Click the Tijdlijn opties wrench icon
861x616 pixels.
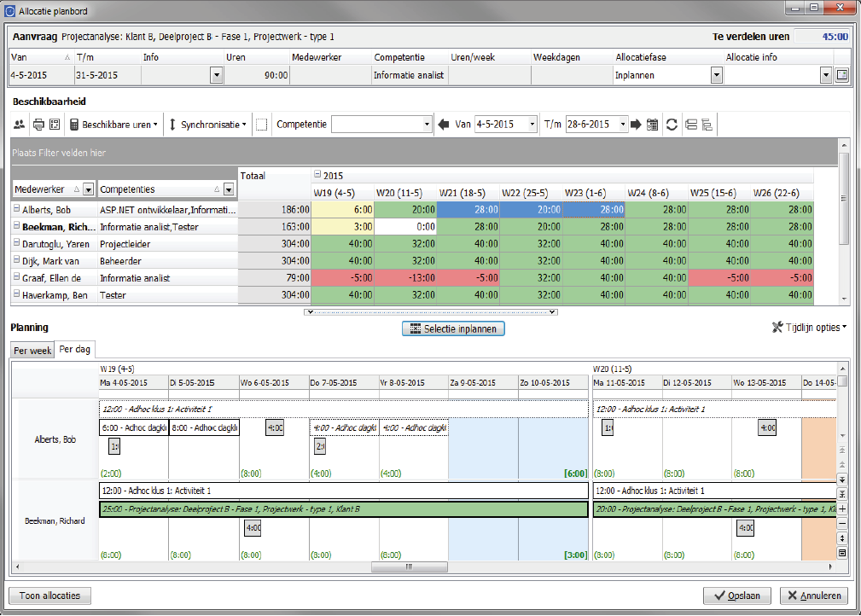tap(777, 328)
